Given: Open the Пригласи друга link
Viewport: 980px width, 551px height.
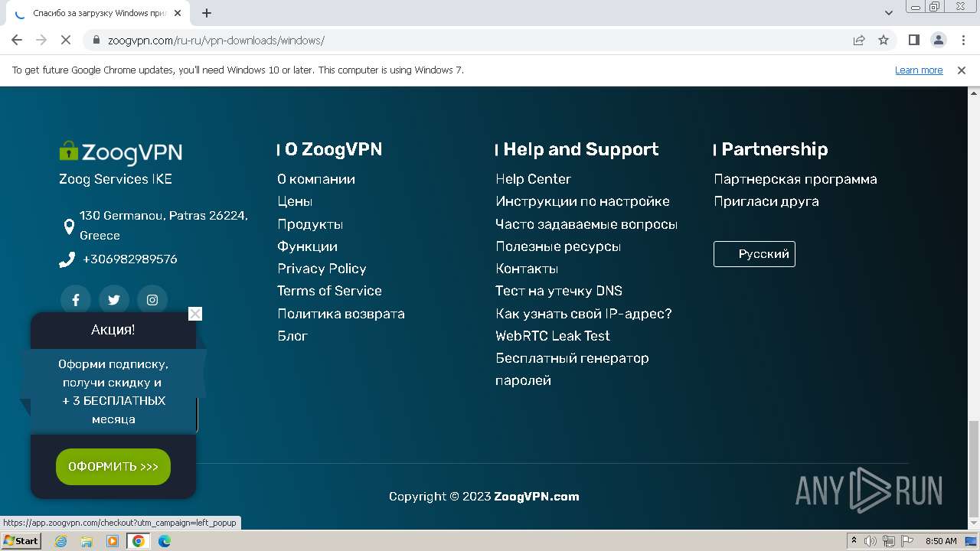Looking at the screenshot, I should click(x=766, y=201).
